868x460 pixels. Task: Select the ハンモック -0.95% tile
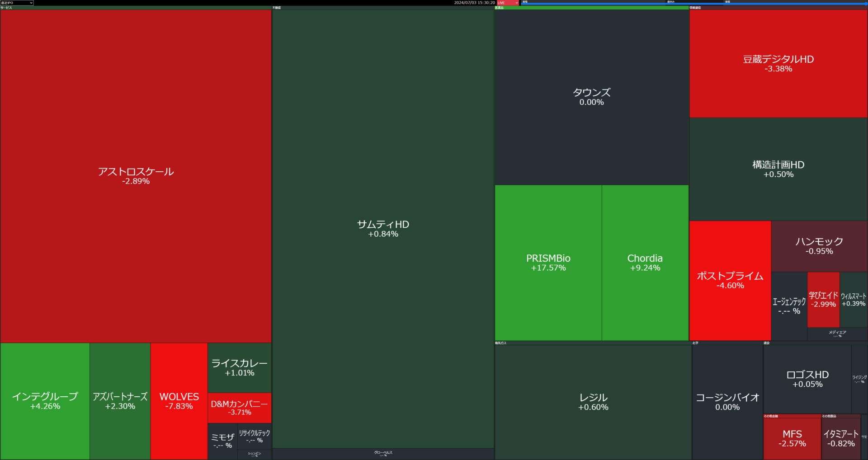[x=819, y=246]
